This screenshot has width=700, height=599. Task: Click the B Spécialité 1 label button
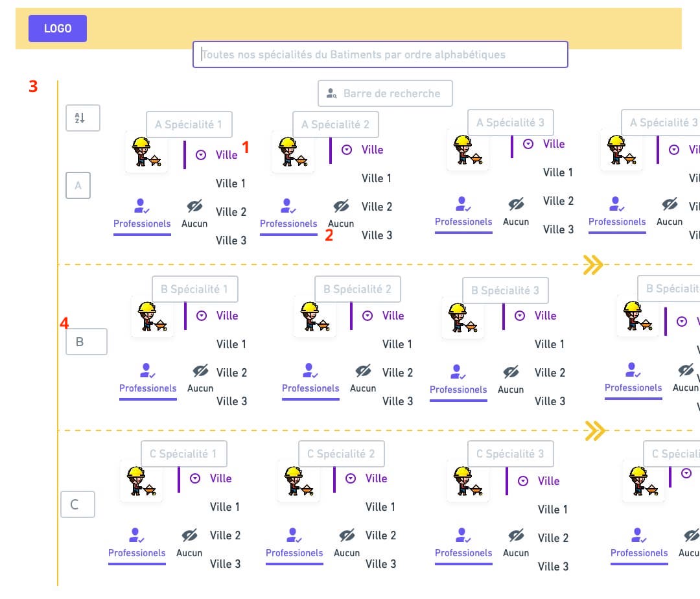(x=194, y=289)
